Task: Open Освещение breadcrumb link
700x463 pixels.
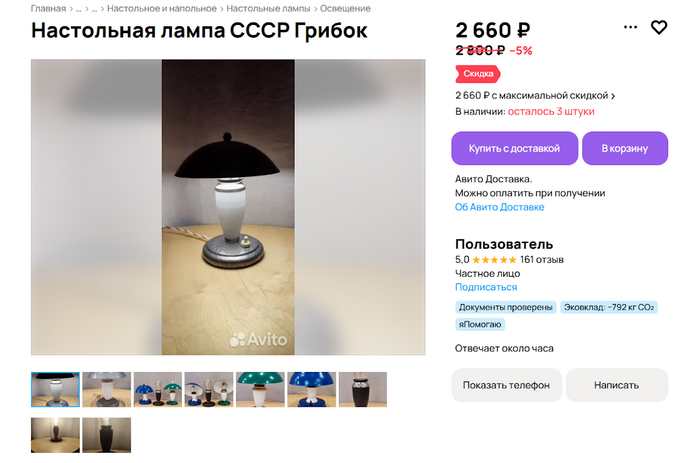Action: tap(345, 8)
